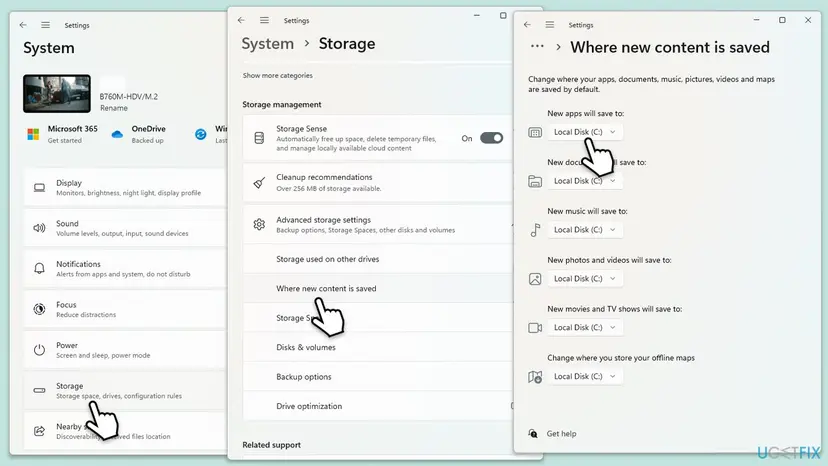
Task: Click the desktop wallpaper thumbnail
Action: [x=57, y=94]
